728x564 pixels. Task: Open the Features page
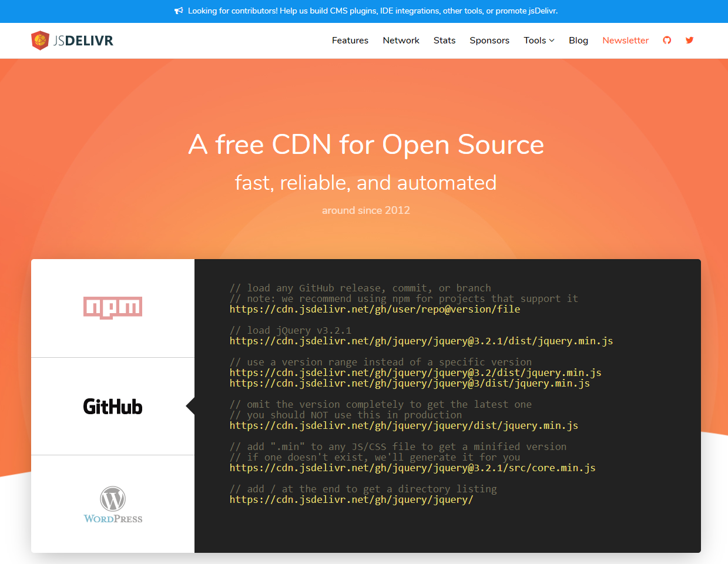pyautogui.click(x=350, y=41)
